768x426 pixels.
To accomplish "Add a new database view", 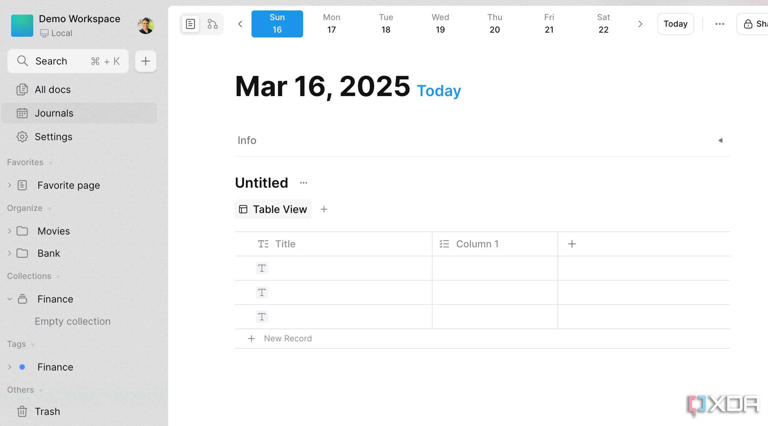I will (324, 210).
